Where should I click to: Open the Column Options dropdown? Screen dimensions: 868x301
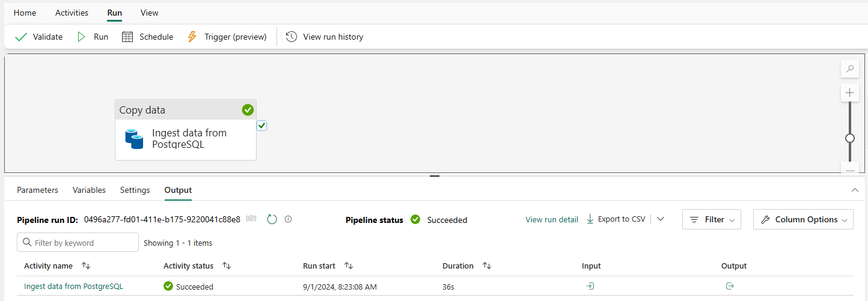point(803,219)
